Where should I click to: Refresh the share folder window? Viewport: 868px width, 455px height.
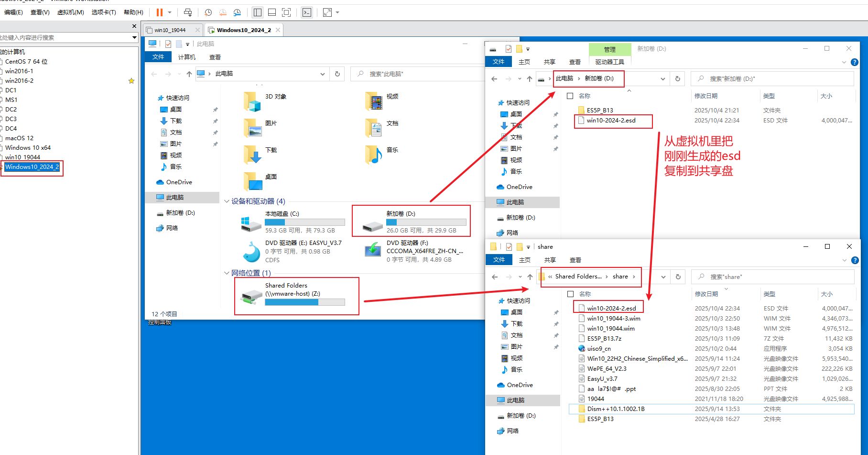[678, 277]
